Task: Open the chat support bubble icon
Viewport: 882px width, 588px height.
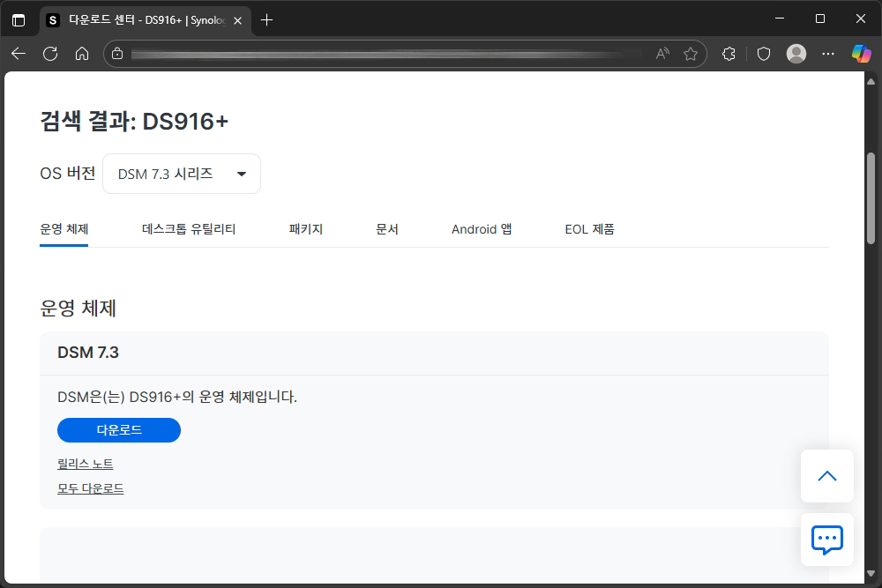Action: tap(827, 540)
